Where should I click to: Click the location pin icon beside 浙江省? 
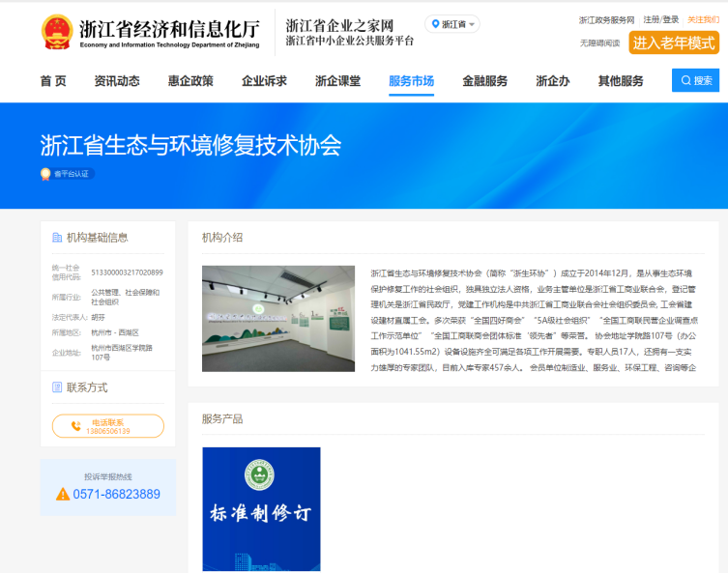click(435, 24)
